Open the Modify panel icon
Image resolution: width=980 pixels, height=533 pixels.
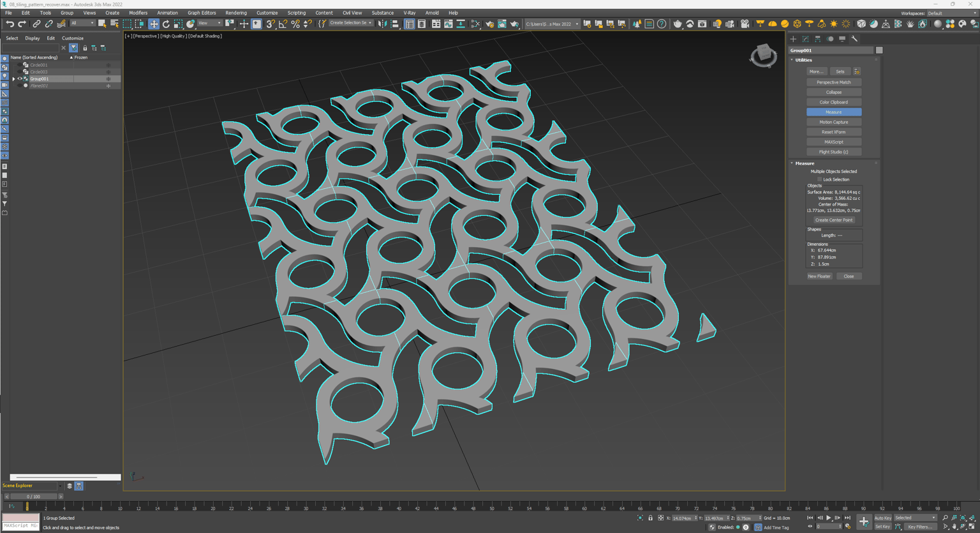point(805,39)
